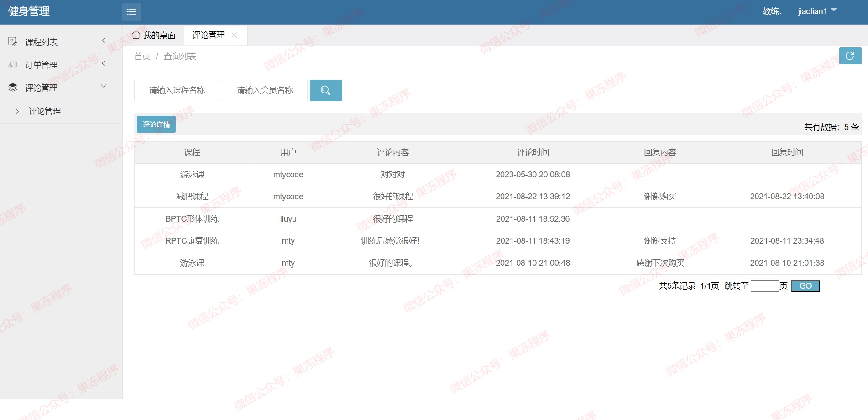Click the 训练后感觉很好! comment cell

click(393, 241)
